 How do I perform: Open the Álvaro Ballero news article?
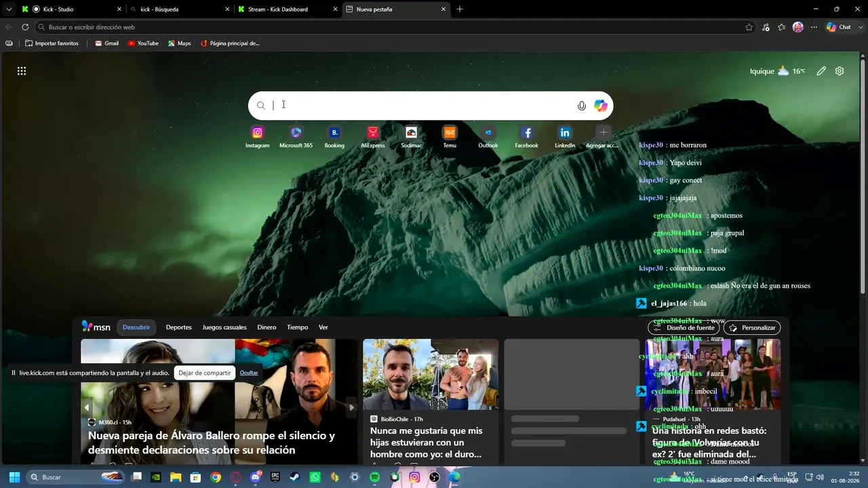(212, 443)
